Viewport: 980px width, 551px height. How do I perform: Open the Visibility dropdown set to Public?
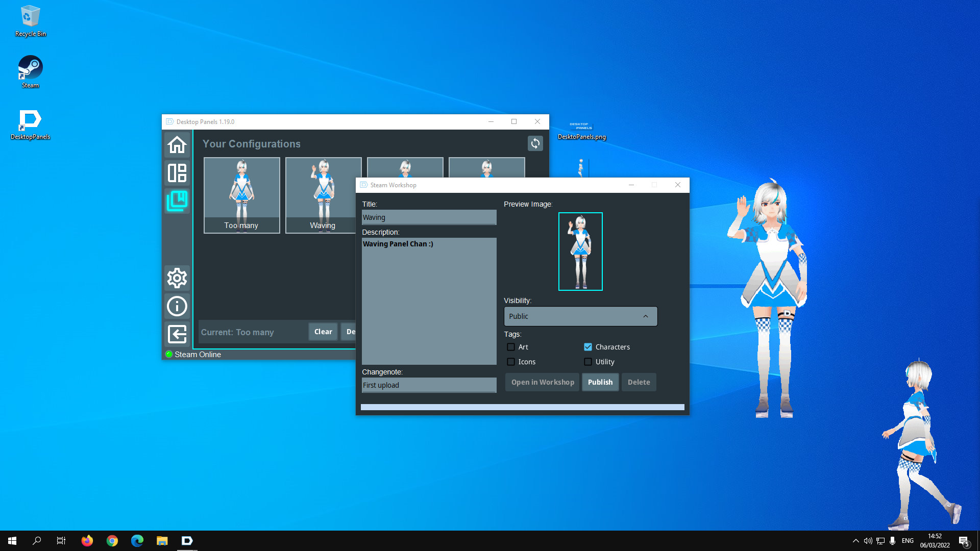point(580,316)
